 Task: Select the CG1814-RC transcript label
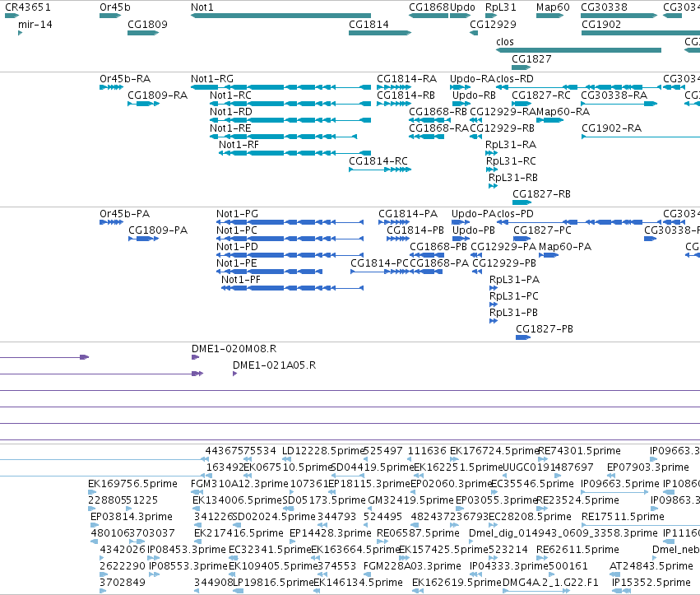pyautogui.click(x=378, y=160)
